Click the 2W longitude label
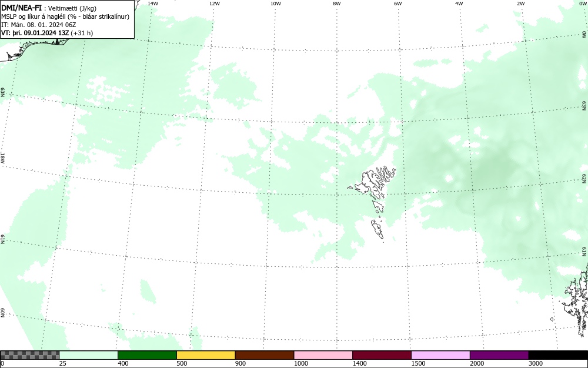 (520, 4)
